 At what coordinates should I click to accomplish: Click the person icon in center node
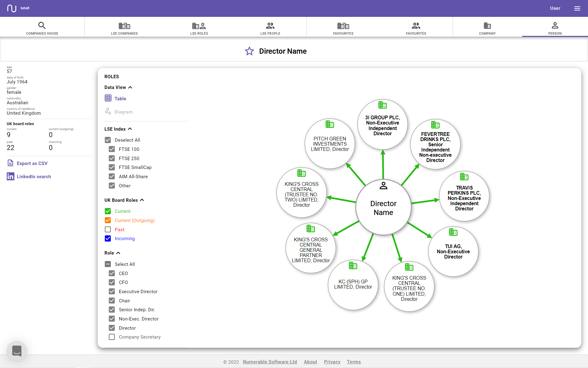[x=383, y=186]
